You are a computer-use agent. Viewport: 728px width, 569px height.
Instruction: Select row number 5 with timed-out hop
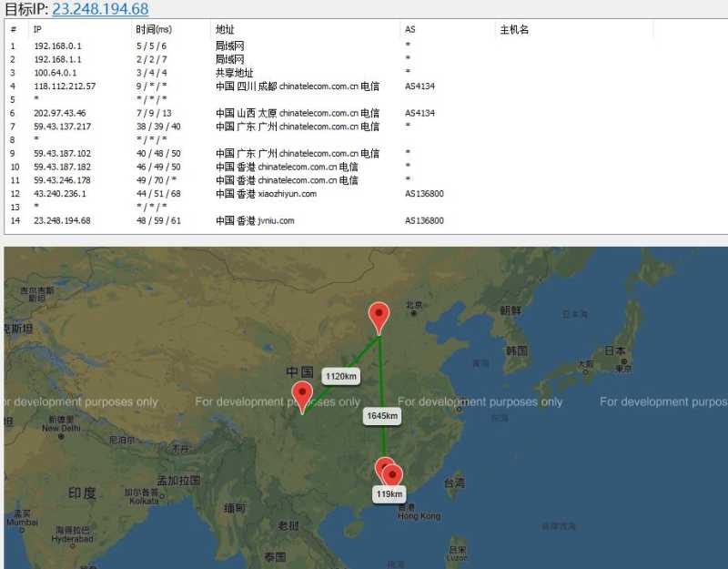tap(13, 100)
